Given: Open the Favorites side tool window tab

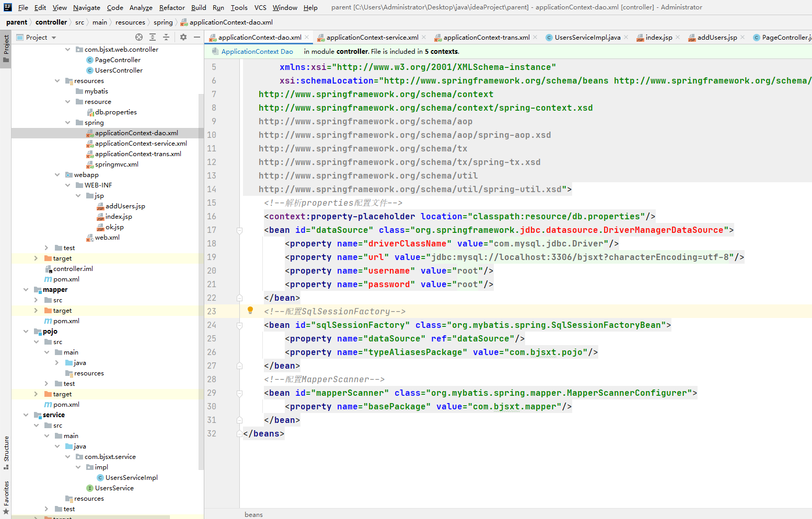Looking at the screenshot, I should pyautogui.click(x=6, y=497).
